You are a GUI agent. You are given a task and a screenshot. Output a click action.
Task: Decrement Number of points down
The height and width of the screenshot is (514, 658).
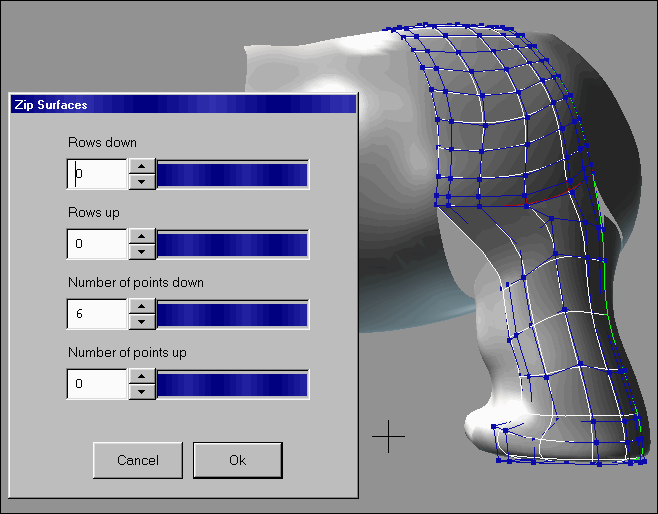[143, 321]
